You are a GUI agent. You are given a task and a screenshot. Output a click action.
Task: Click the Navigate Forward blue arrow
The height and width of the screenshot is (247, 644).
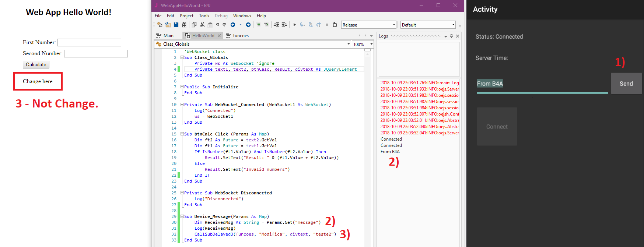tap(248, 25)
